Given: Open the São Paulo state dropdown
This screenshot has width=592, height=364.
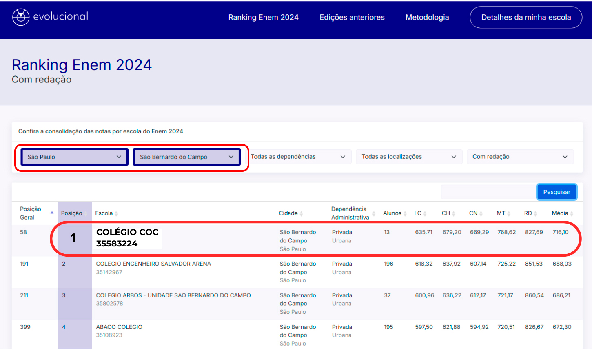Looking at the screenshot, I should point(75,157).
